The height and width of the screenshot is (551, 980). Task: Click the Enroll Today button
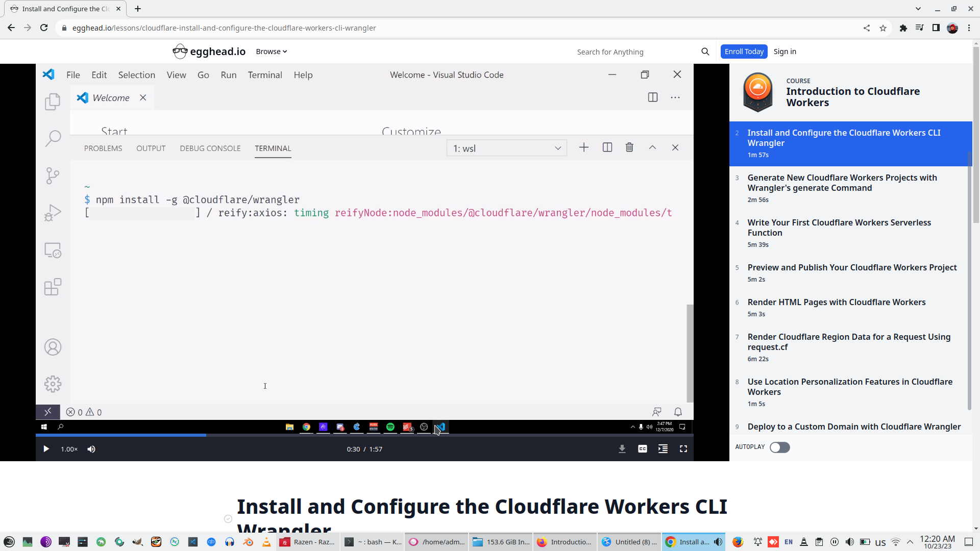tap(744, 52)
